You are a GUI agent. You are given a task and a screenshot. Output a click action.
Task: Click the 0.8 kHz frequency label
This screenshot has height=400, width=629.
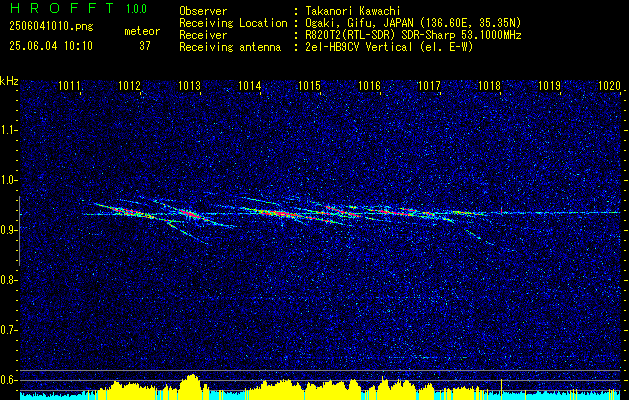tap(7, 280)
